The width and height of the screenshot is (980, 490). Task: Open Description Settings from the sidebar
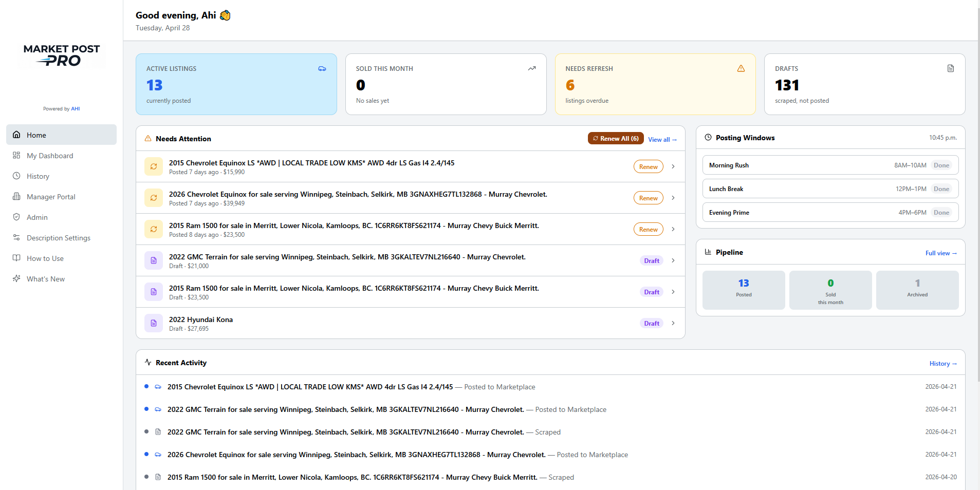(x=59, y=238)
